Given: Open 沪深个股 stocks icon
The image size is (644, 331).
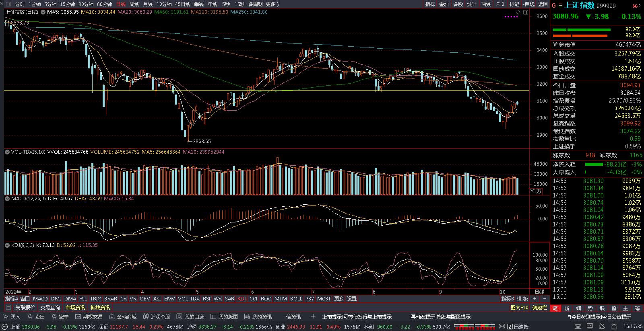Looking at the screenshot, I should pos(146,317).
